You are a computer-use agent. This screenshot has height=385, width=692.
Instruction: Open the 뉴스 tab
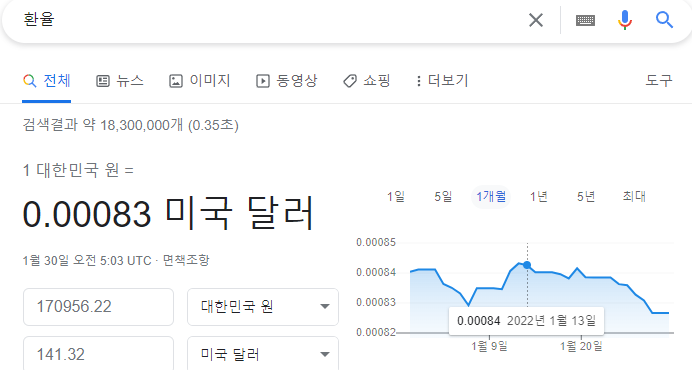pos(120,81)
